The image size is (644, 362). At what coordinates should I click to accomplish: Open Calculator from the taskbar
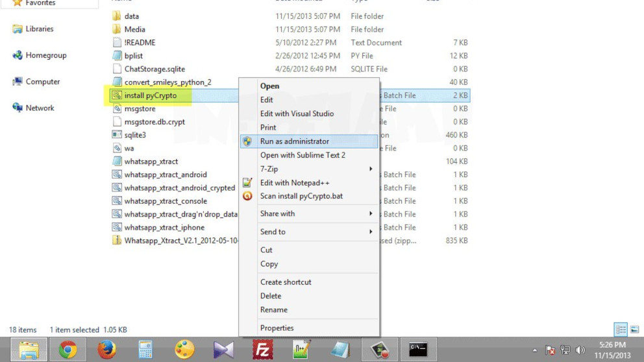pyautogui.click(x=145, y=350)
